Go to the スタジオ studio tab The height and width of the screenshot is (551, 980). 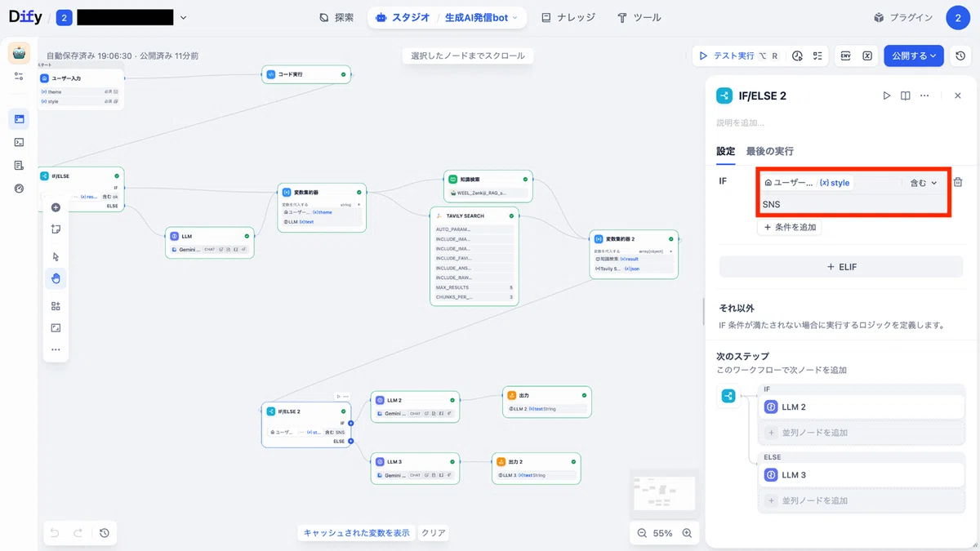click(402, 17)
